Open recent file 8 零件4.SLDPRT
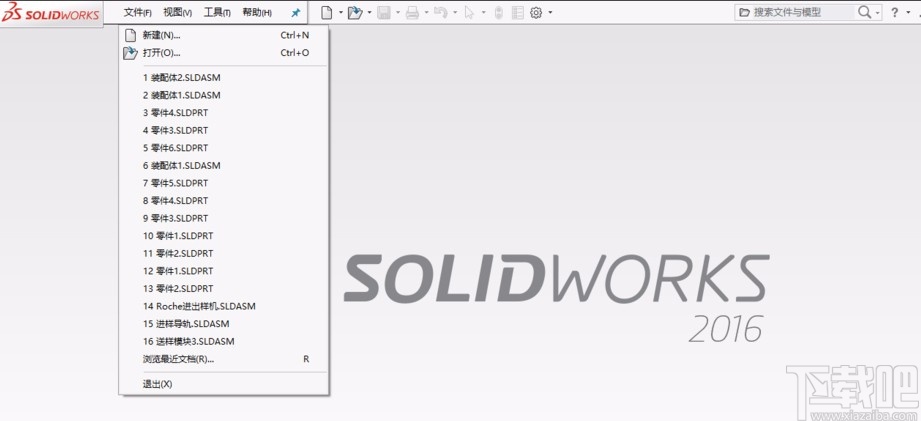Viewport: 921px width, 421px height. click(224, 201)
